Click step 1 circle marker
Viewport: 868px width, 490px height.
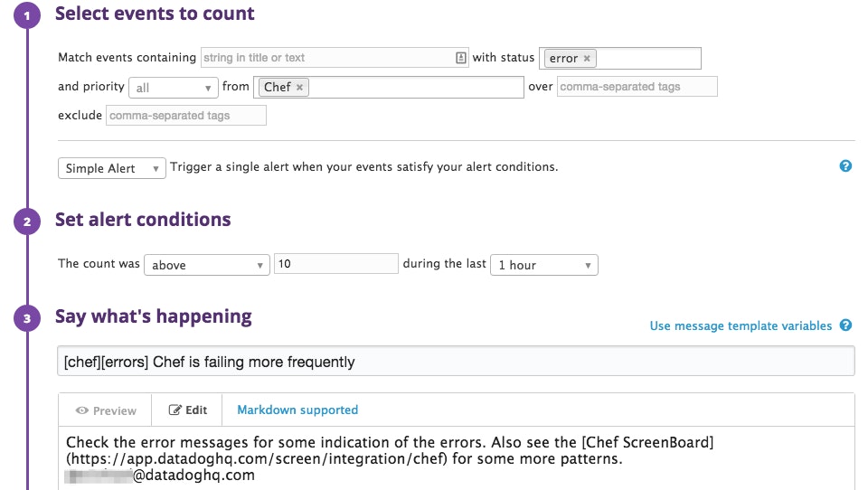(x=27, y=15)
